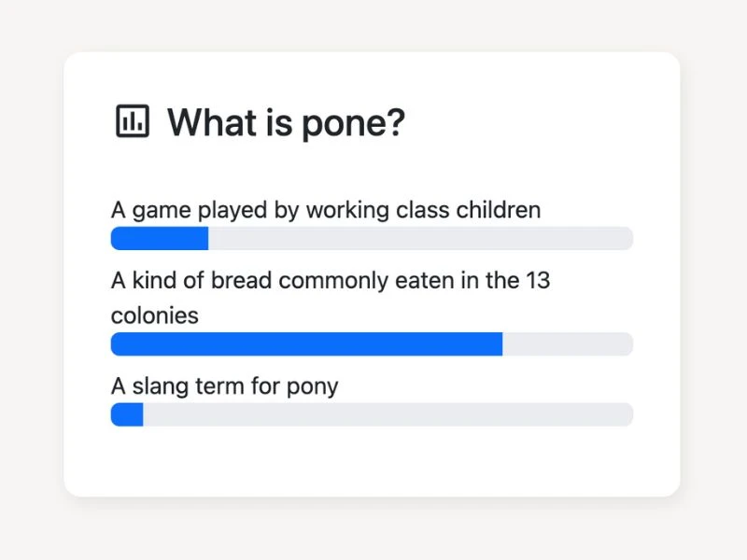Click the word "colonies" in the second answer
The image size is (747, 560).
[x=155, y=315]
